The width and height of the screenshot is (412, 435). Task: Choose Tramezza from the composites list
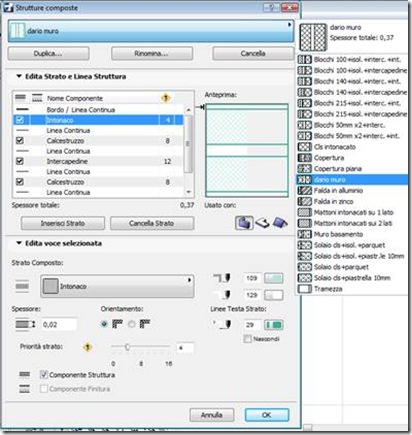pyautogui.click(x=328, y=289)
